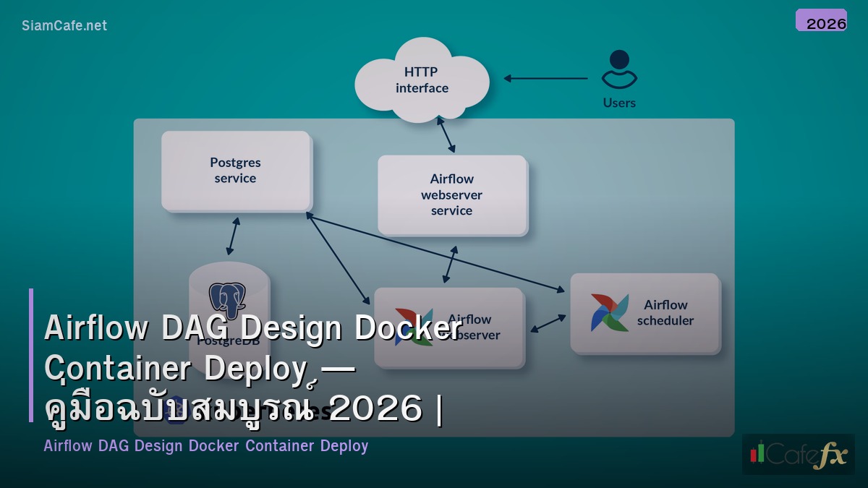
Task: Open the Airflow webserver service box
Action: (x=451, y=194)
